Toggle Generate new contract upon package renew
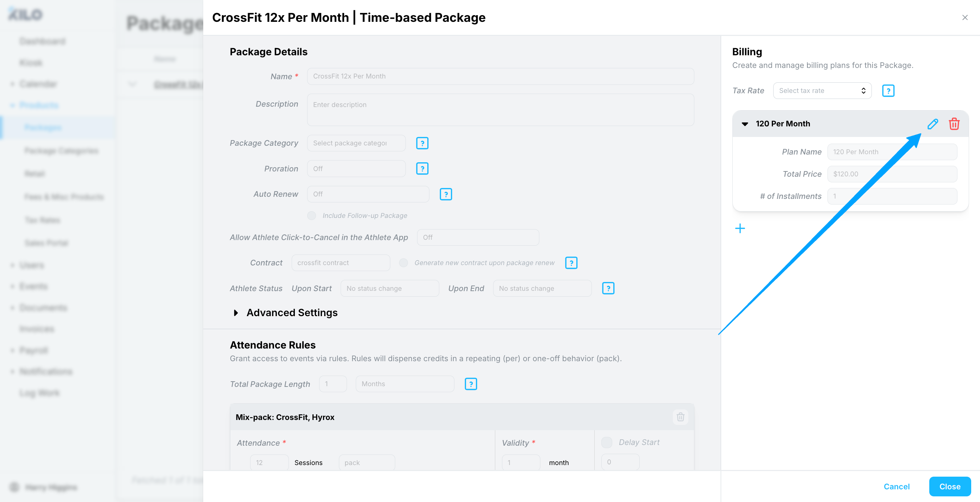This screenshot has width=980, height=502. (403, 263)
